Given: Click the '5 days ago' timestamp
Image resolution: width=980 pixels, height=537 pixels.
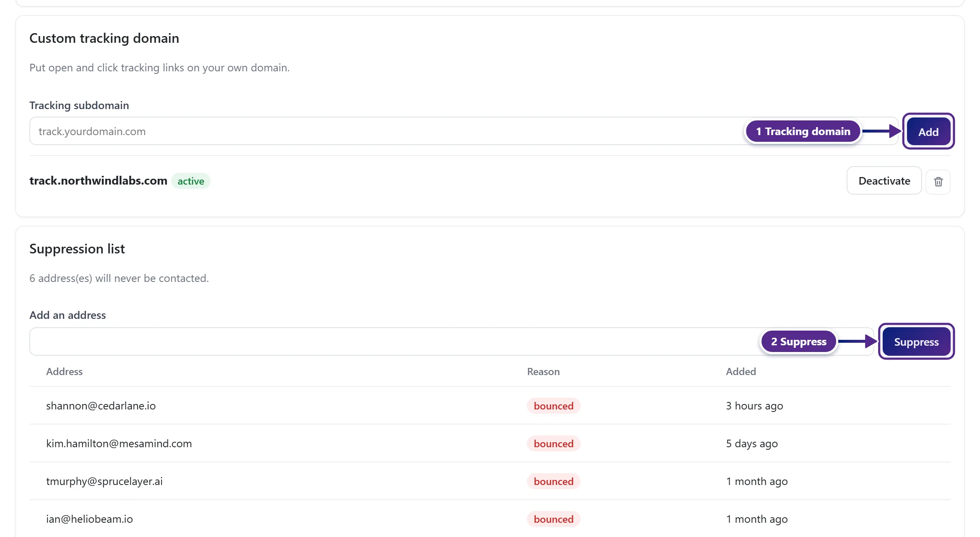Looking at the screenshot, I should coord(752,444).
